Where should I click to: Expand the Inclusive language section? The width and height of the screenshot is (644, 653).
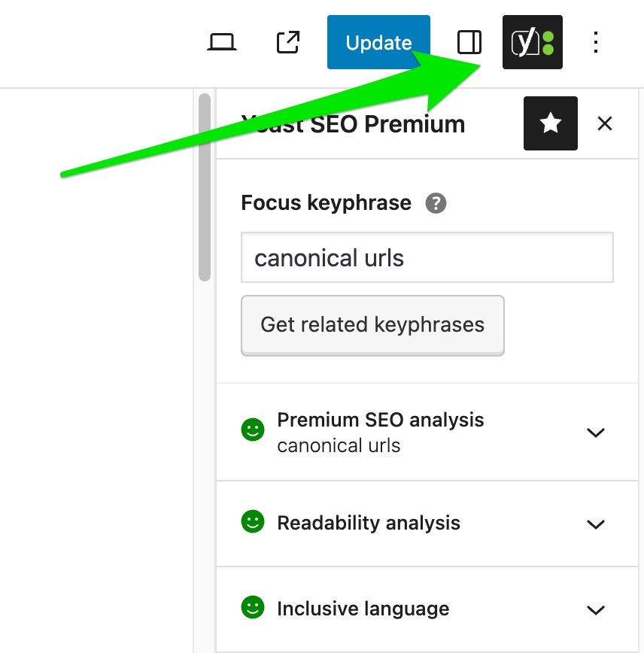click(x=595, y=610)
